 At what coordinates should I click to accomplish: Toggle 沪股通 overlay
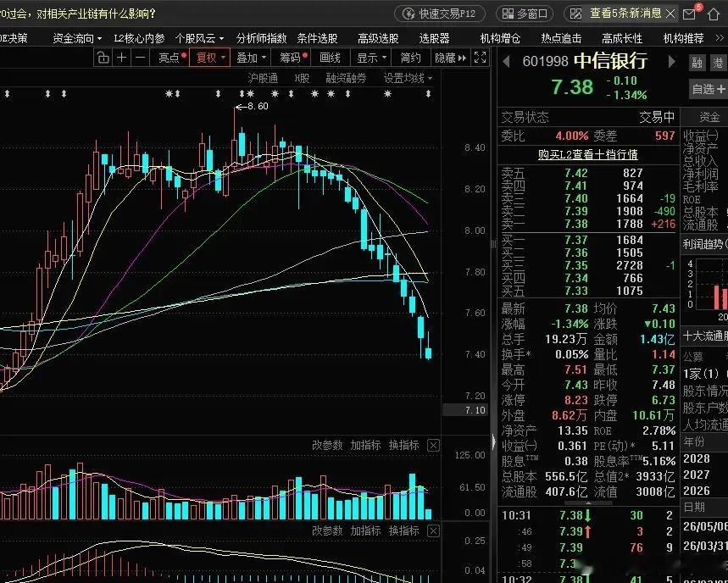tap(263, 79)
